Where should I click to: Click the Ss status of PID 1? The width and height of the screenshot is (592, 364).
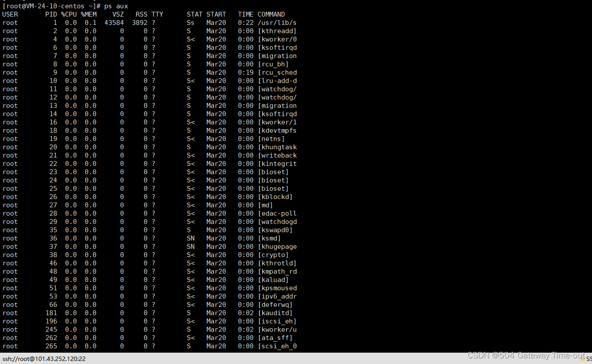click(x=191, y=23)
